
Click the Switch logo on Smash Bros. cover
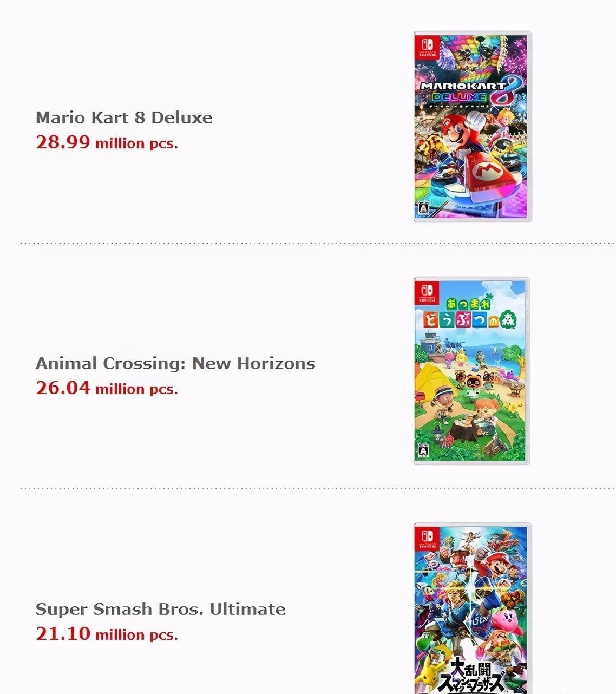coord(427,537)
